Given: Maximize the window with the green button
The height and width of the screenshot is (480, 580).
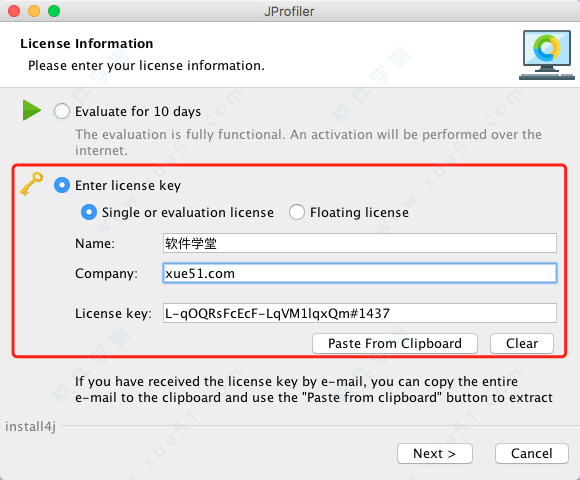Looking at the screenshot, I should tap(54, 11).
